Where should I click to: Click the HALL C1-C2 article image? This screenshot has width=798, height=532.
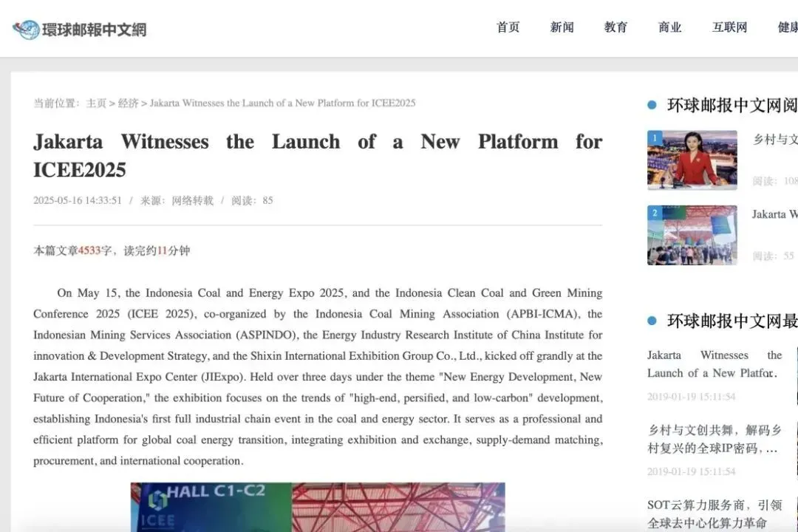pyautogui.click(x=318, y=507)
